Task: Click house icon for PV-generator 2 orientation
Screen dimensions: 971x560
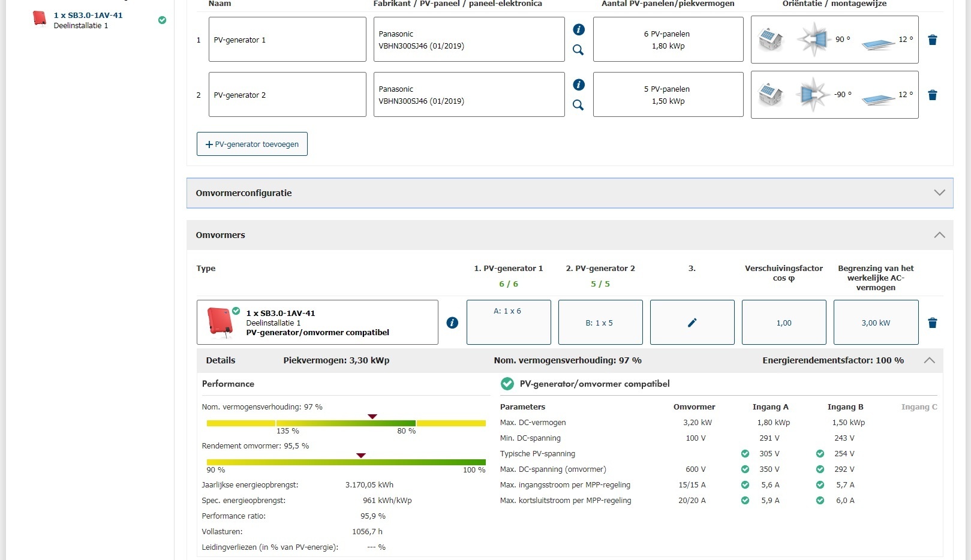Action: tap(771, 95)
